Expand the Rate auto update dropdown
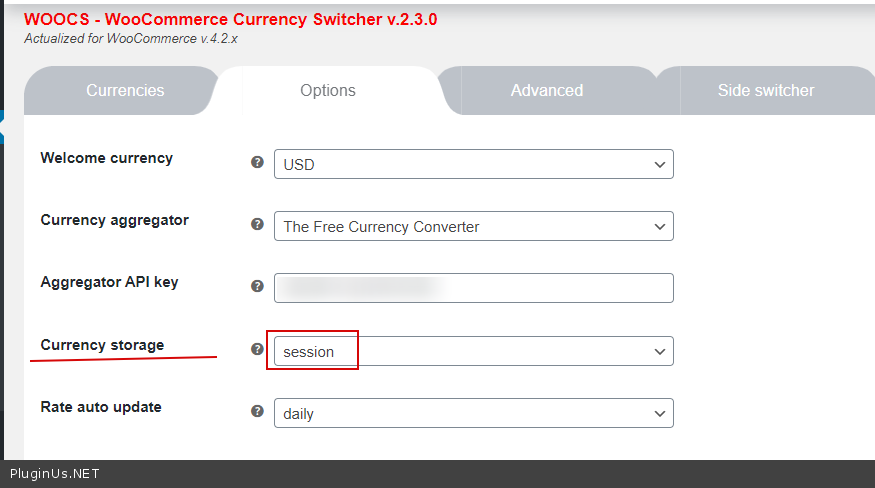The image size is (875, 488). pos(473,413)
